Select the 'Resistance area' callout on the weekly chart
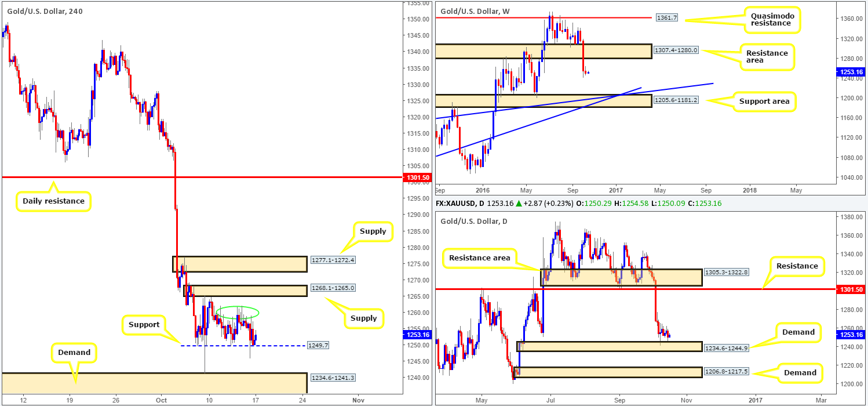This screenshot has height=406, width=868. pos(767,57)
